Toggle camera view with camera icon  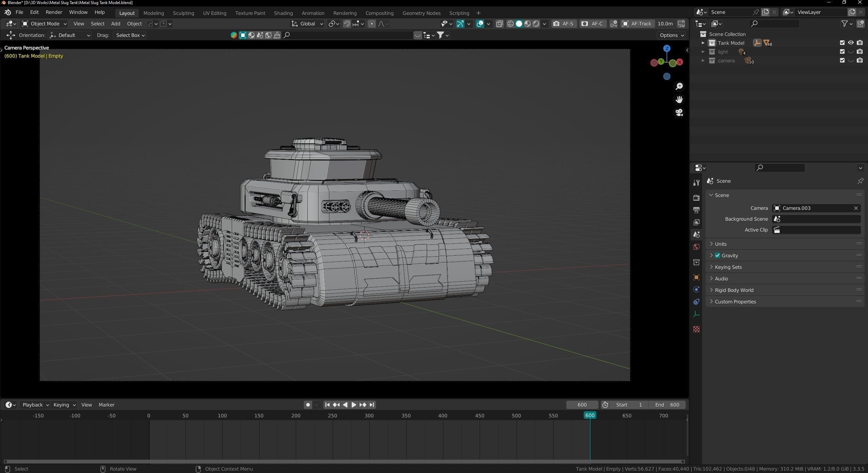click(x=679, y=113)
